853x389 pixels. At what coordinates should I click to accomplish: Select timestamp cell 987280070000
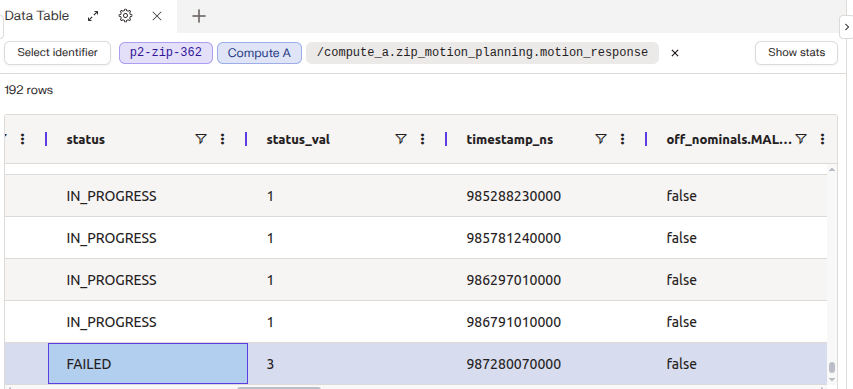point(547,363)
